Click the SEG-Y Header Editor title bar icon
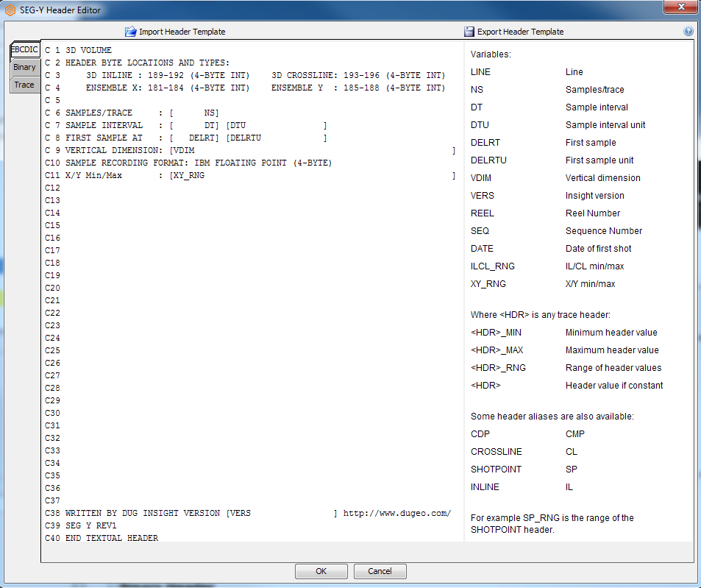Screen dimensions: 701x588 click(x=10, y=10)
